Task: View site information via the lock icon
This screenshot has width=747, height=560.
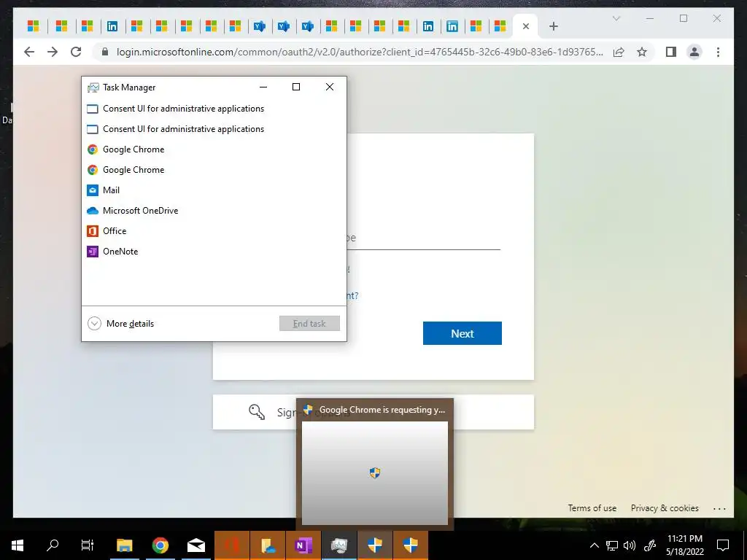Action: click(105, 52)
